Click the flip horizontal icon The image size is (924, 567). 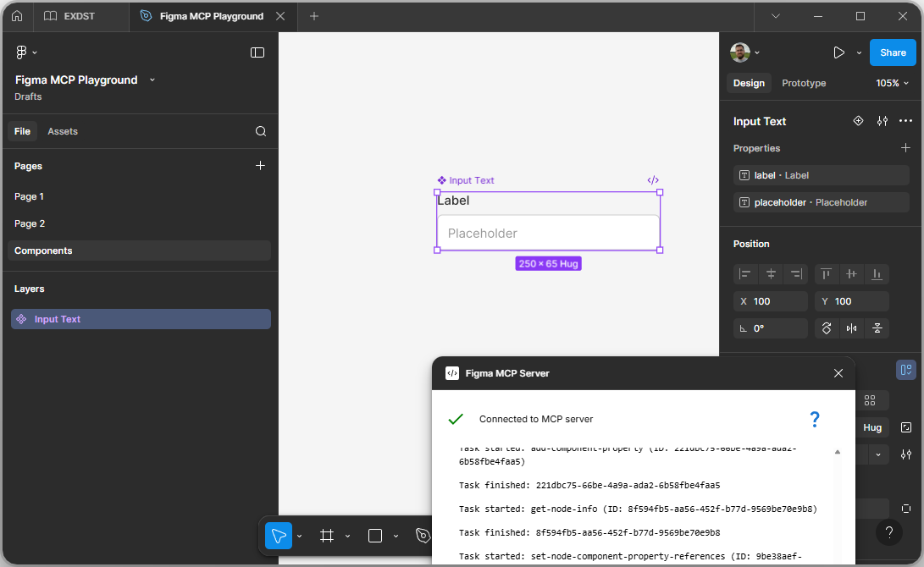tap(851, 328)
